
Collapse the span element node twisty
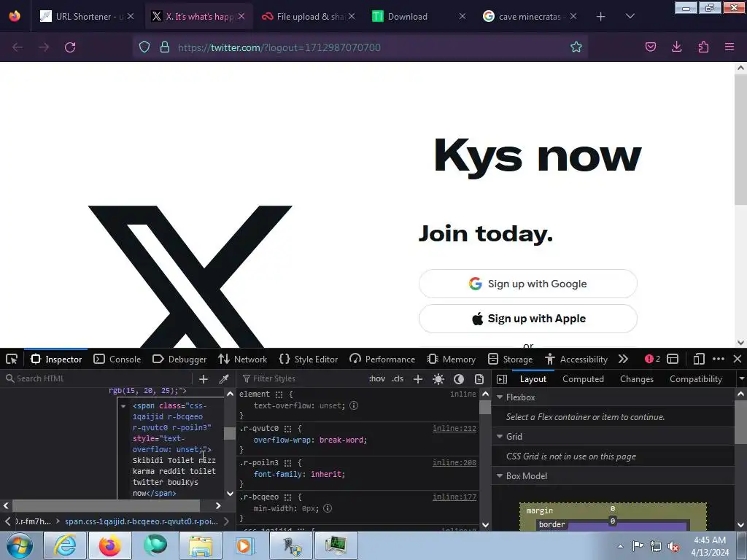pyautogui.click(x=123, y=405)
